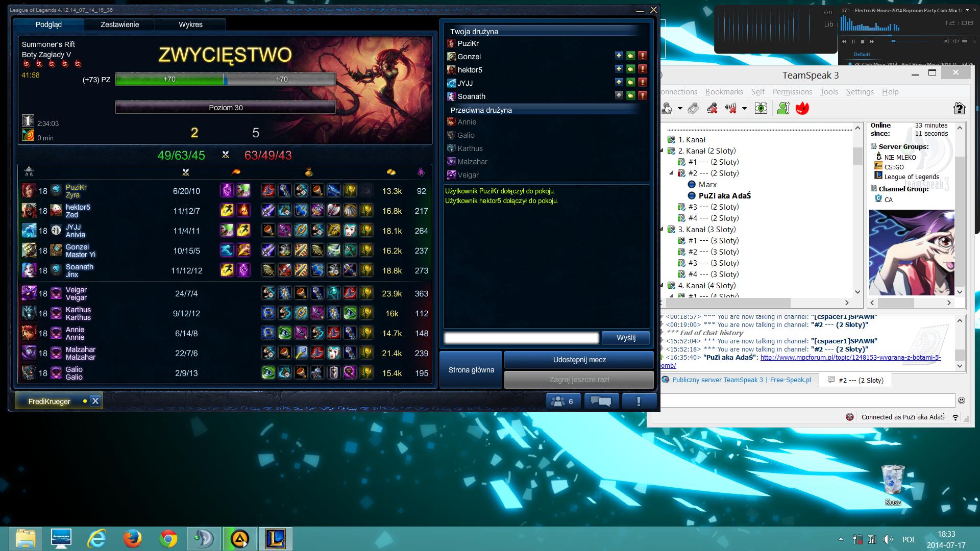Viewport: 980px width, 551px height.
Task: Click LoL chat message input field
Action: coord(521,338)
